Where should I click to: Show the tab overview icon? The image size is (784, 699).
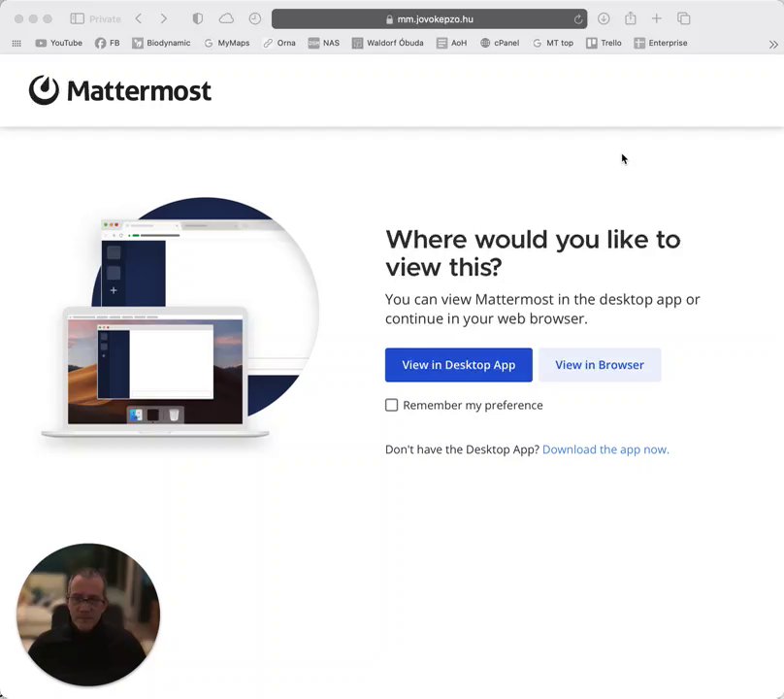click(x=683, y=19)
